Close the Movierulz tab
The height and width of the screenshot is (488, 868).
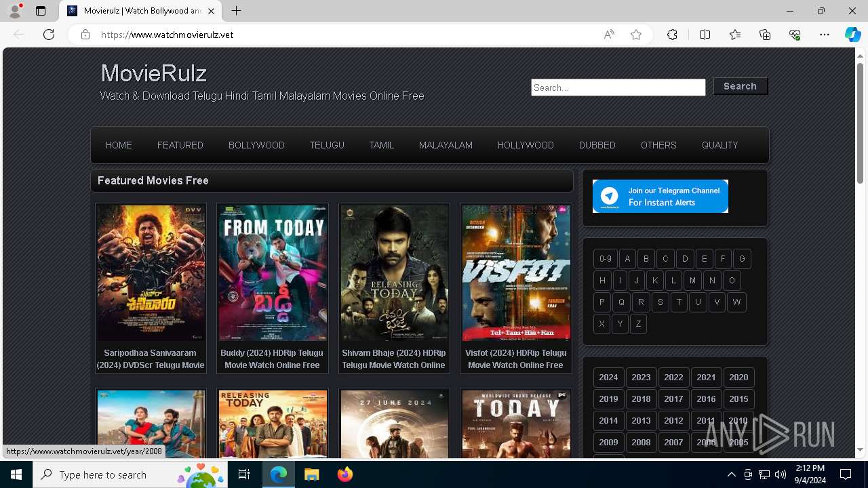coord(211,11)
